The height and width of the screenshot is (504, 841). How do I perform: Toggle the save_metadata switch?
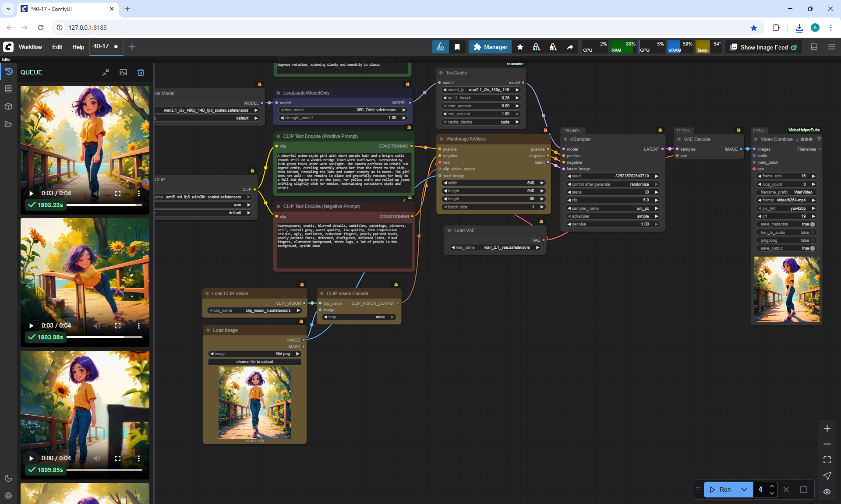click(x=812, y=224)
